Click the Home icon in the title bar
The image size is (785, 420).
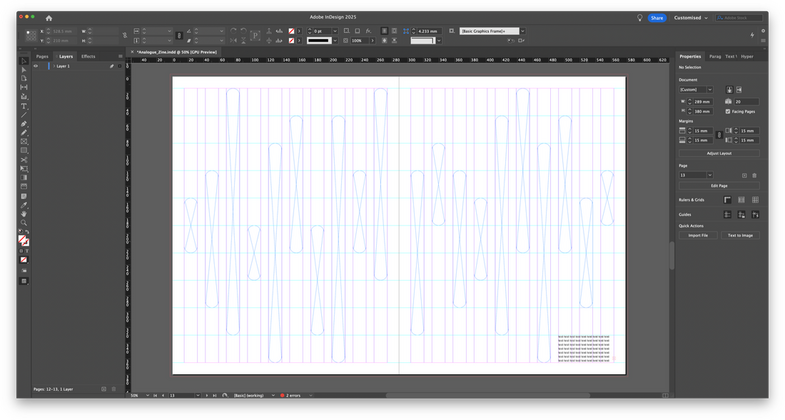(x=49, y=18)
